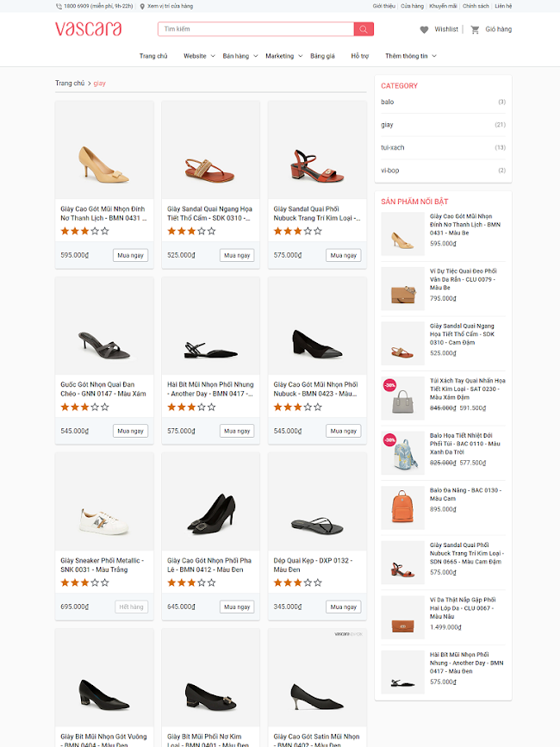Open the Bán hàng dropdown
This screenshot has width=560, height=747.
pyautogui.click(x=237, y=54)
